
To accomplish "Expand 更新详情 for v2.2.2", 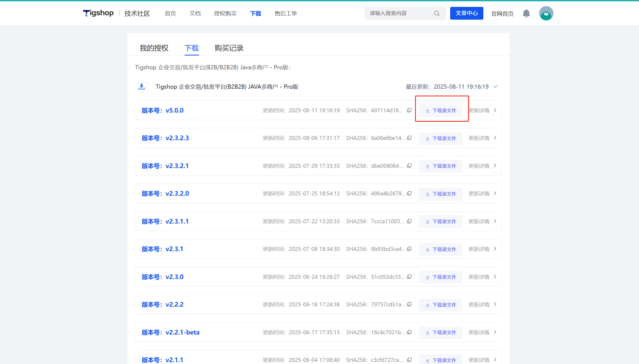I will point(483,304).
